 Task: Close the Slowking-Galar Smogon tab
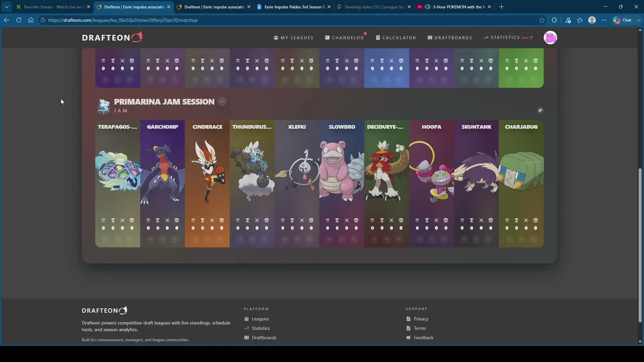[x=409, y=7]
